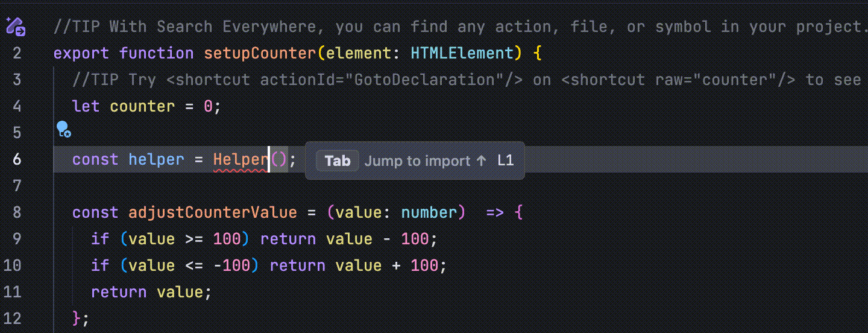Click the helper variable name on line 6
Screen dimensions: 868x333
click(156, 160)
